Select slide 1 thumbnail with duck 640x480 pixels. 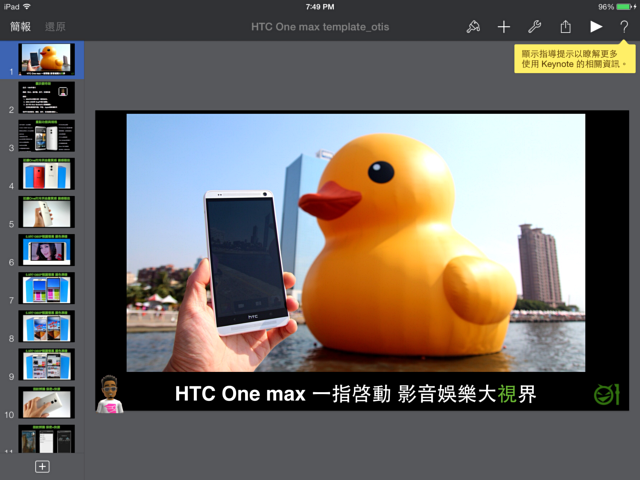[x=47, y=59]
